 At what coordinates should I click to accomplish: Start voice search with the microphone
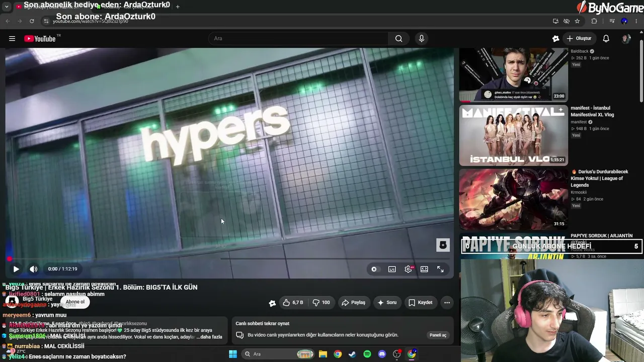pos(422,39)
